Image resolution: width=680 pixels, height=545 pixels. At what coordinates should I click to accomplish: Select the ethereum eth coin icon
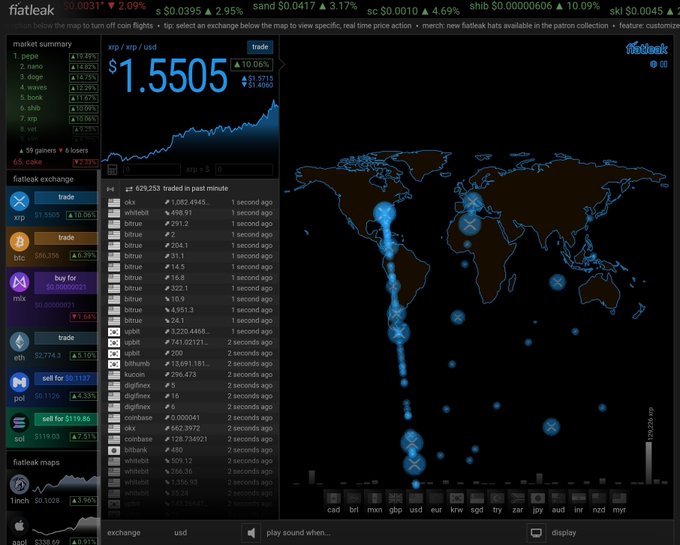20,342
